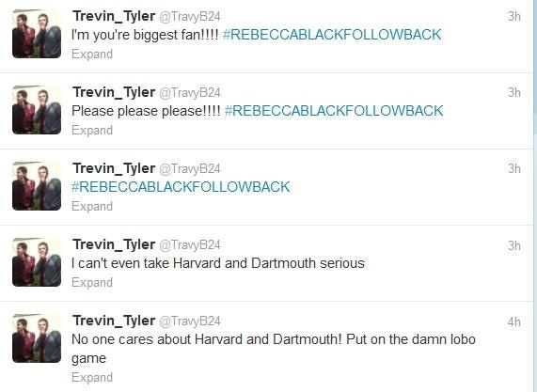Screen dimensions: 537x392
Task: Click 3h timestamp on biggest fan tweet
Action: [514, 16]
